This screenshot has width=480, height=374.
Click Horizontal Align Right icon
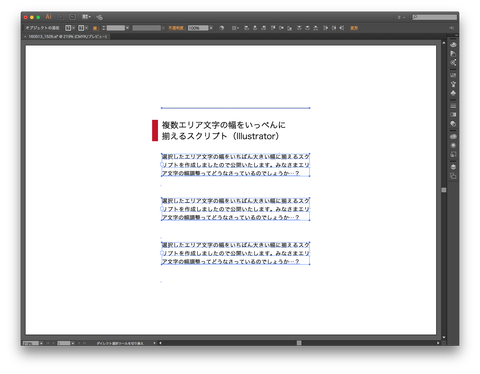pos(263,28)
